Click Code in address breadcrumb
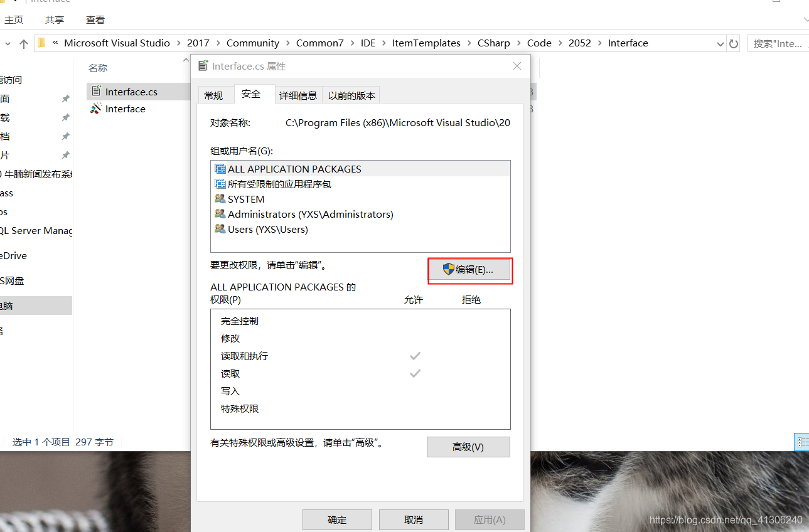This screenshot has height=532, width=809. (539, 43)
